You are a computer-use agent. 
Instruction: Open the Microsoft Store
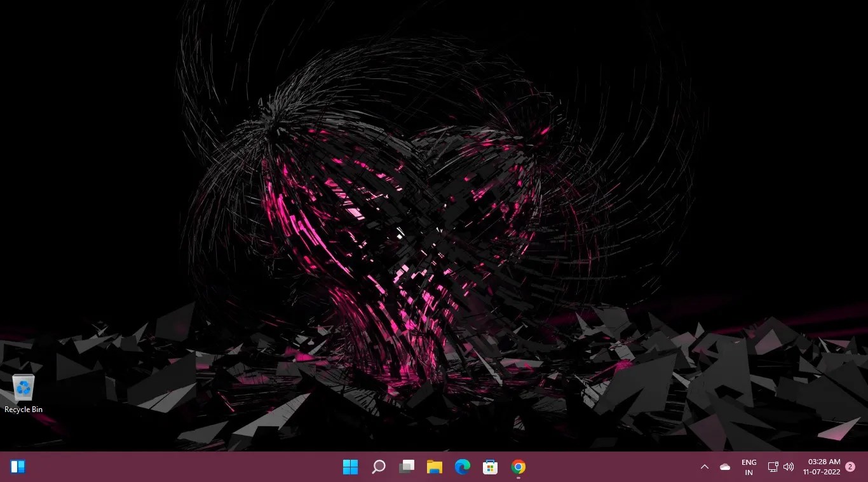[x=490, y=467]
